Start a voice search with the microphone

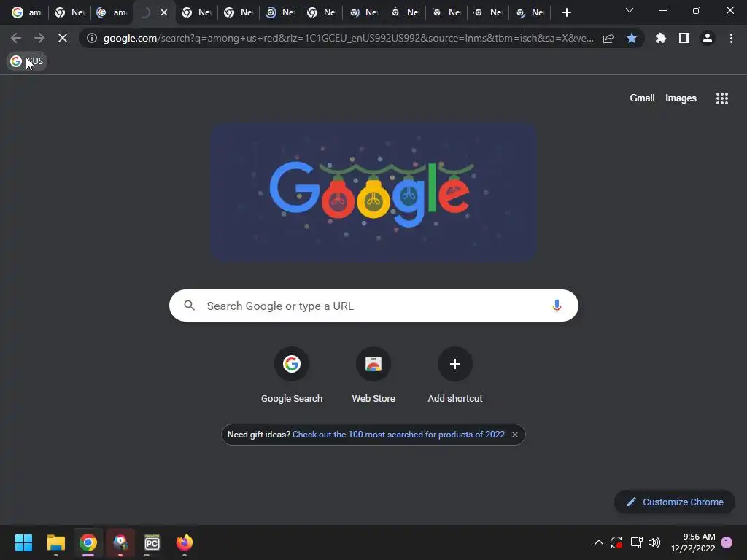tap(557, 306)
